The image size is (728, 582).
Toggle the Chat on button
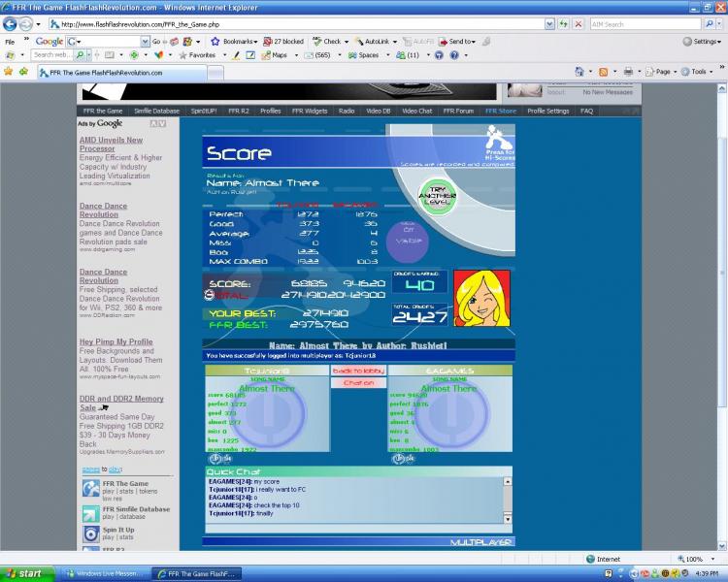click(358, 383)
